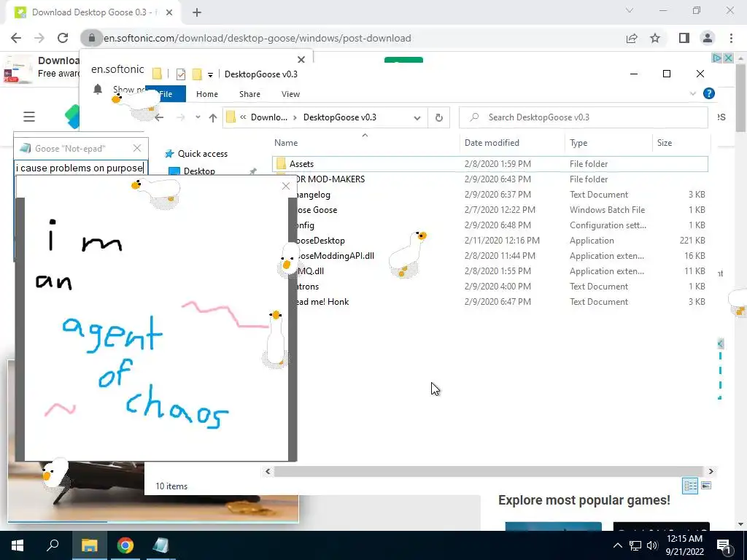Image resolution: width=747 pixels, height=560 pixels.
Task: Open the volume speaker tray icon
Action: [x=652, y=545]
